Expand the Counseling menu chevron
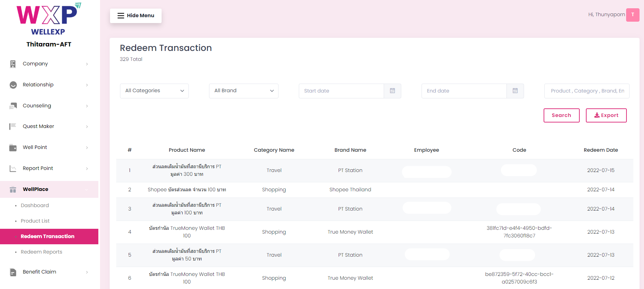Image resolution: width=644 pixels, height=289 pixels. coord(87,106)
